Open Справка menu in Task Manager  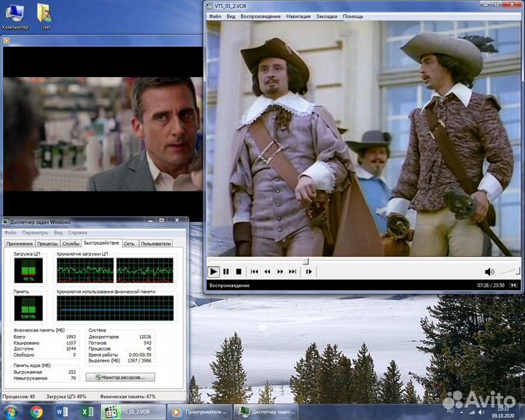coord(77,232)
